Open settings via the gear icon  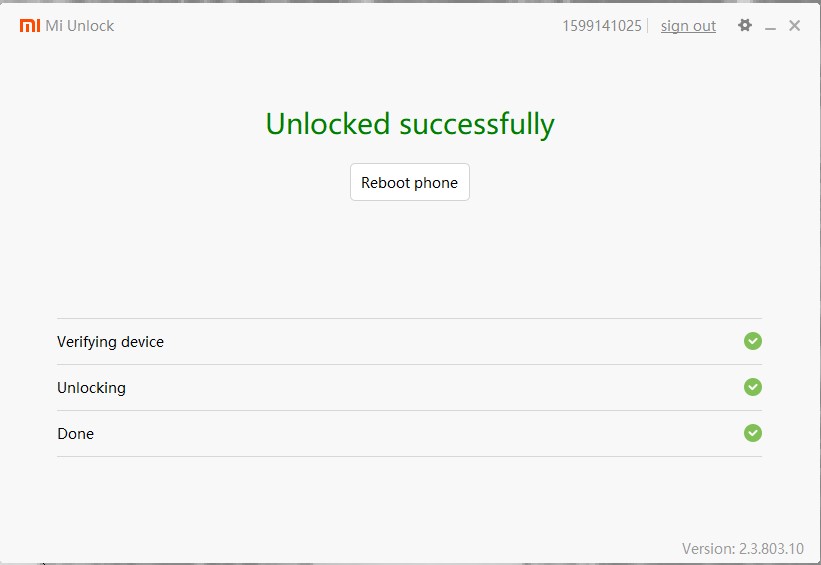[x=745, y=25]
